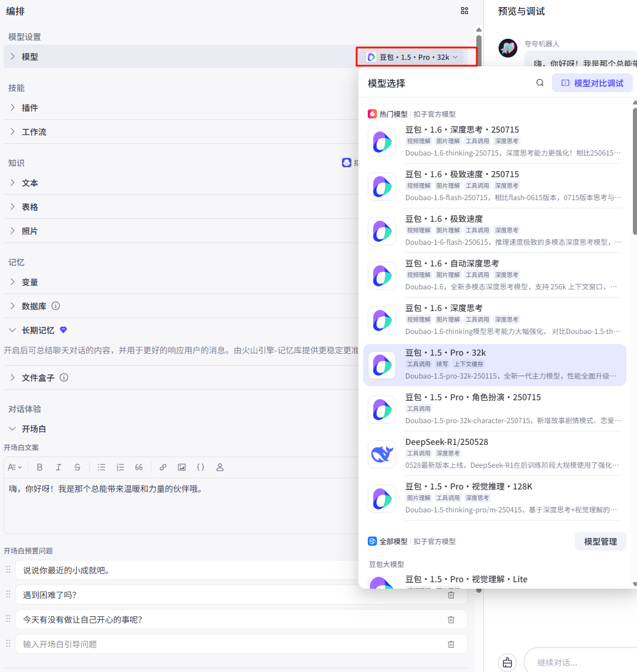Viewport: 637px width, 672px height.
Task: Insert an image into the opening text
Action: 182,467
